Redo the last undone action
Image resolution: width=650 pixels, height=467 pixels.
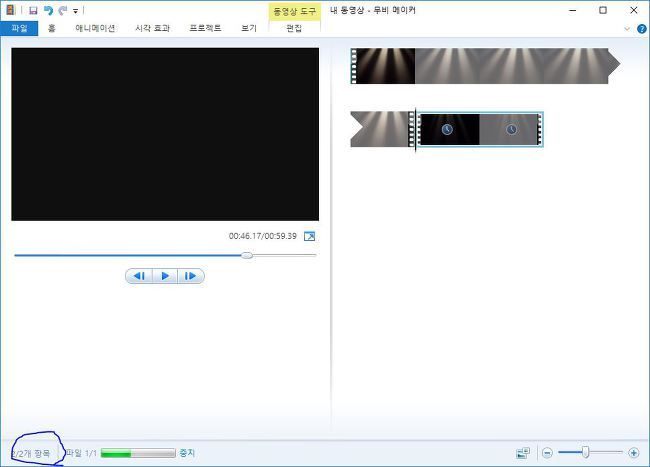[63, 10]
